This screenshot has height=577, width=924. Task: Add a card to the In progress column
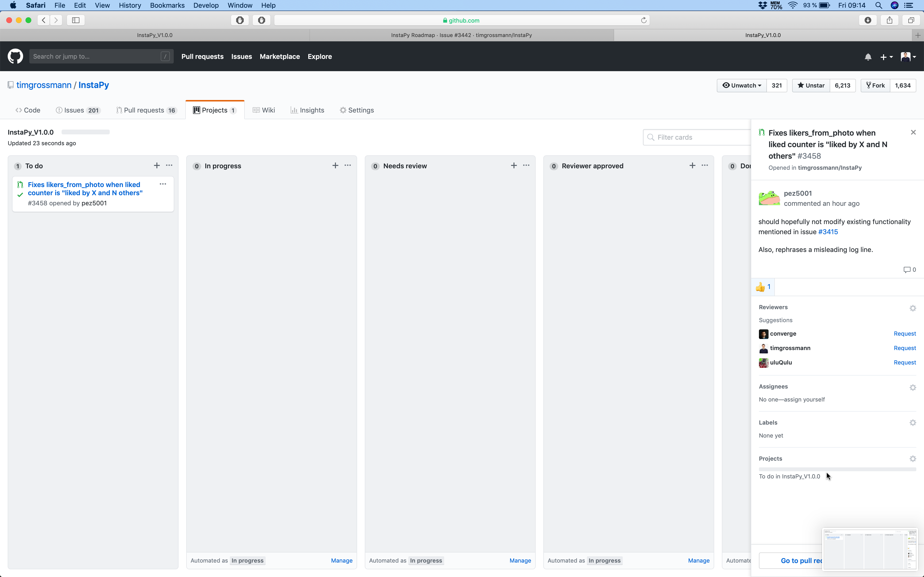(335, 165)
